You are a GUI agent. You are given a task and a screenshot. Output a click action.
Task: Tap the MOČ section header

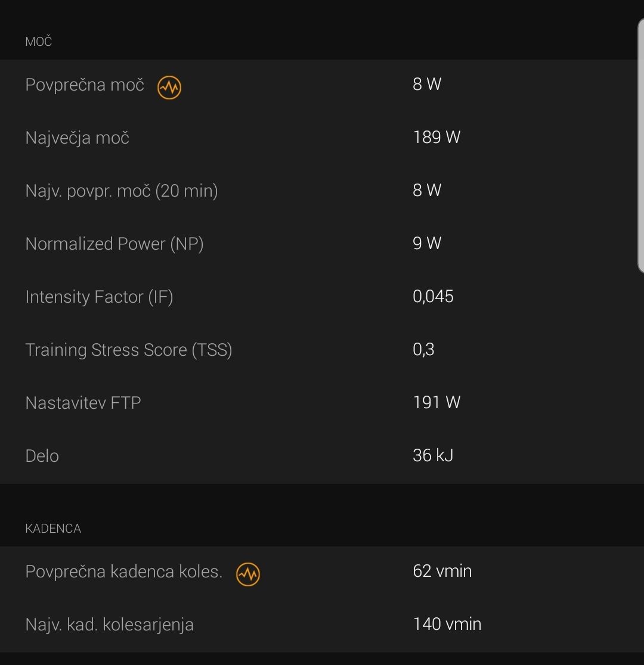(38, 41)
